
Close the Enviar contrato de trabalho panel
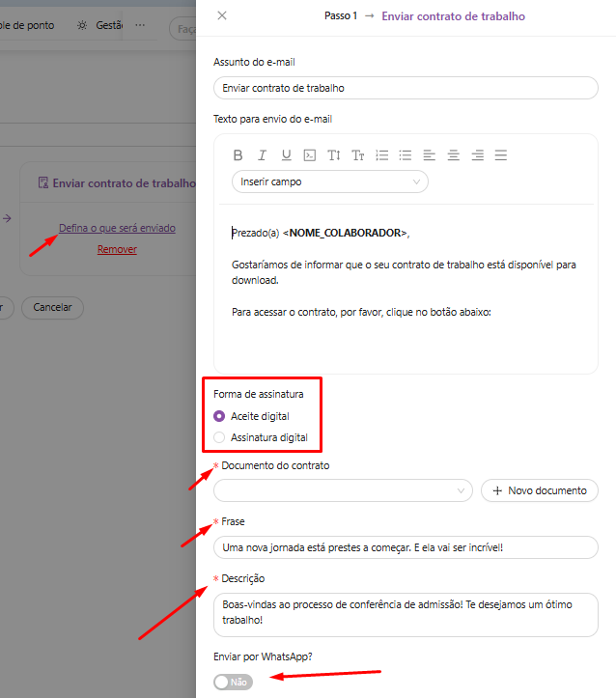(222, 15)
